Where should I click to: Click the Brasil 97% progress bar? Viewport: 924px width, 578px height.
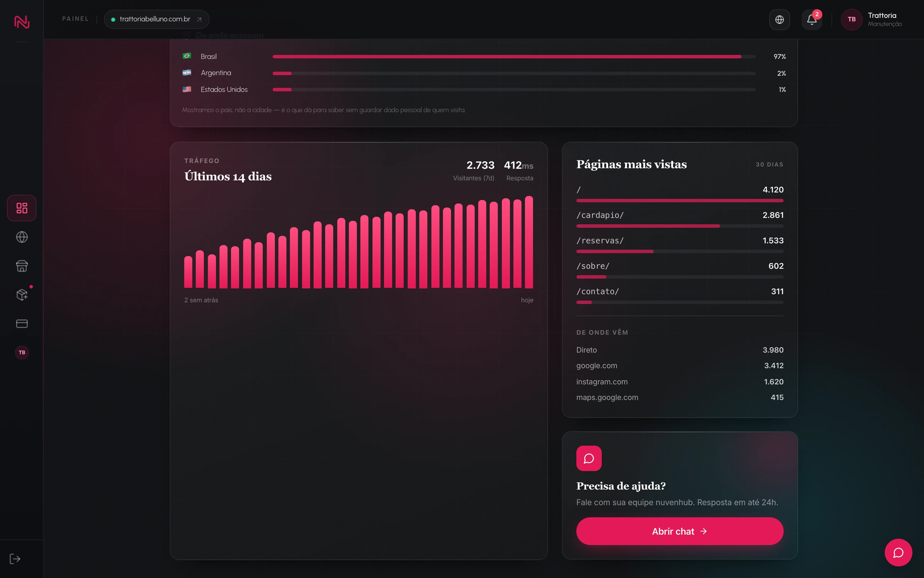514,57
